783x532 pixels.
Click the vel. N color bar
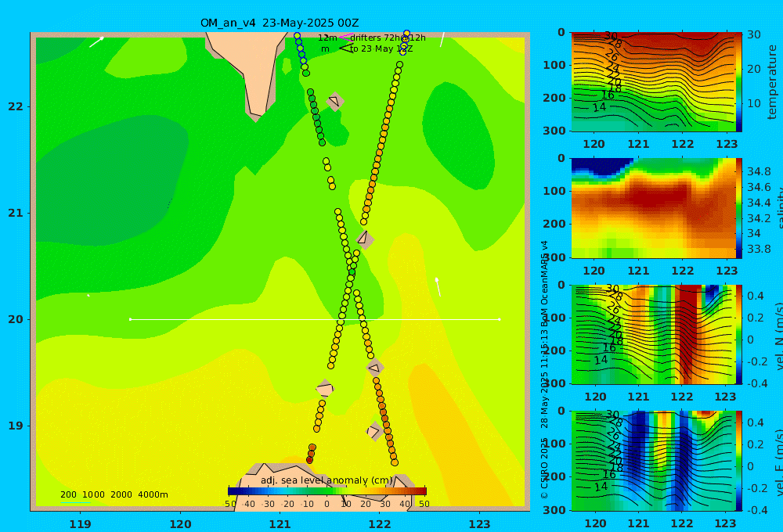(x=739, y=334)
